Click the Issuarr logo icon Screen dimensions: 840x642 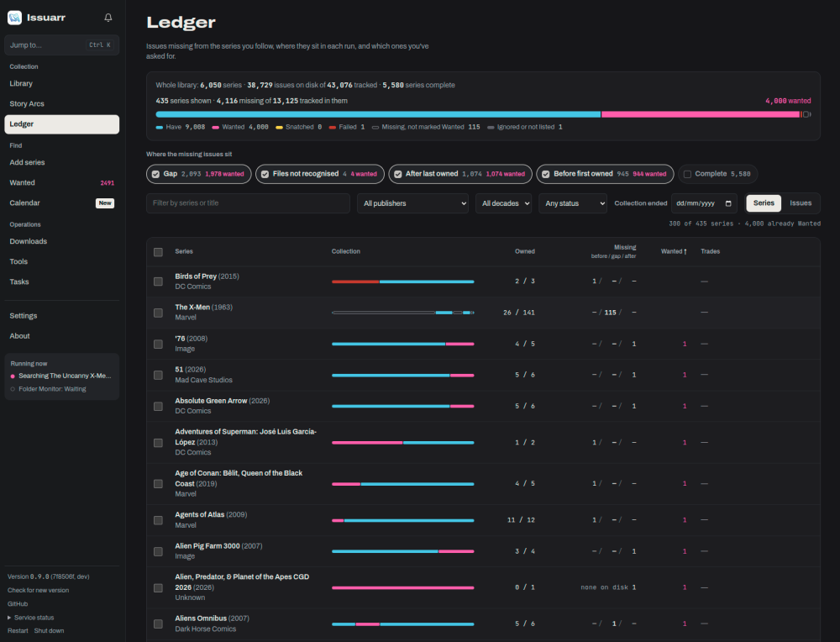point(14,18)
